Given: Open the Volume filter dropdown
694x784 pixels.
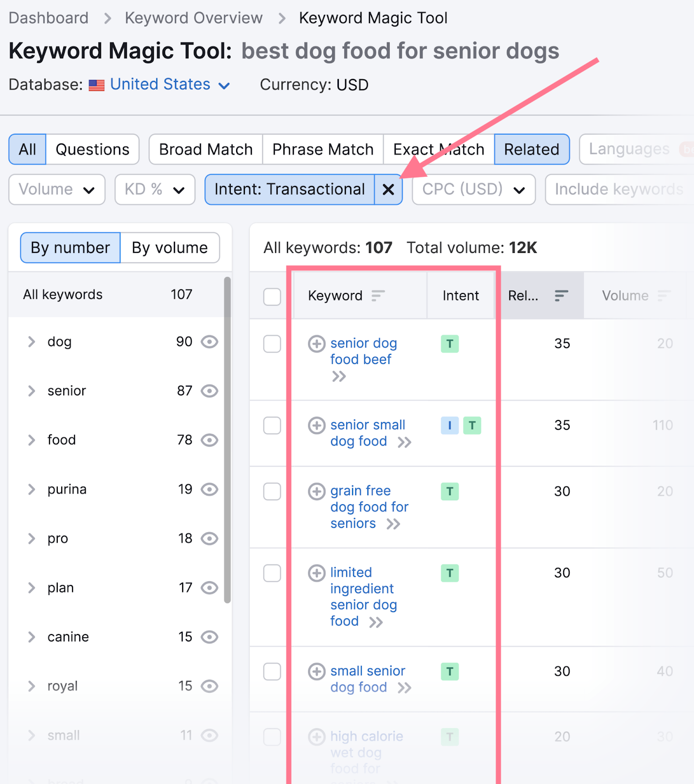Looking at the screenshot, I should point(57,190).
